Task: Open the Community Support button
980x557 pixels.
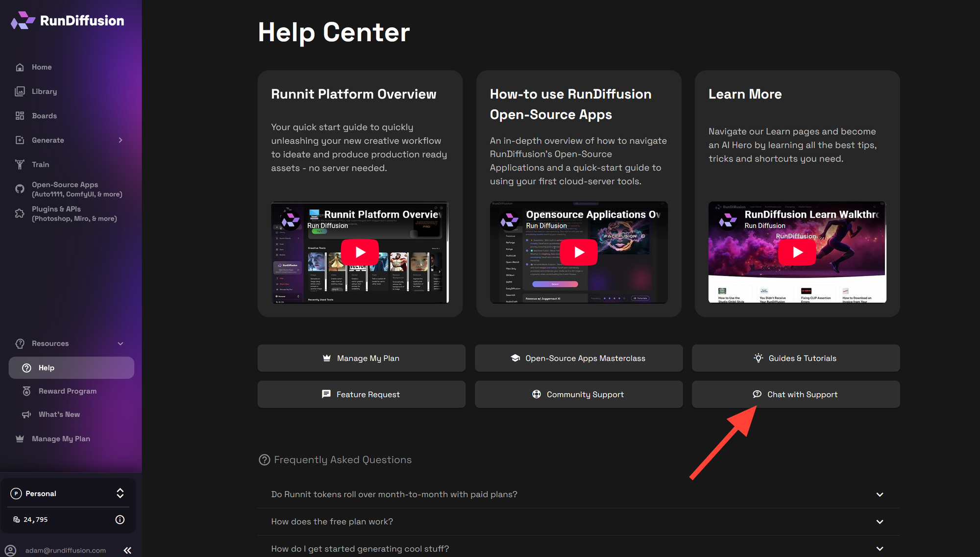Action: click(x=579, y=395)
